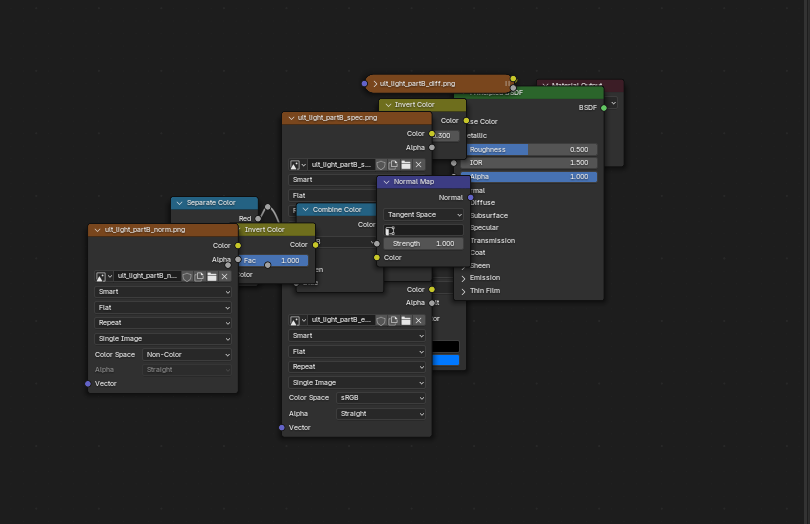Click Red output socket on Separate Color
Viewport: 810px width, 524px height.
pos(258,219)
